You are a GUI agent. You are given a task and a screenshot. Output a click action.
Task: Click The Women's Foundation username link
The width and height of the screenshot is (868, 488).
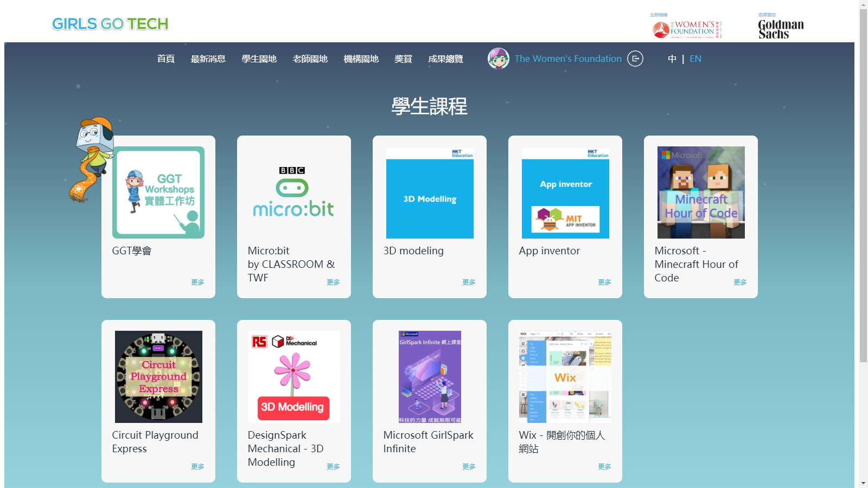coord(568,59)
